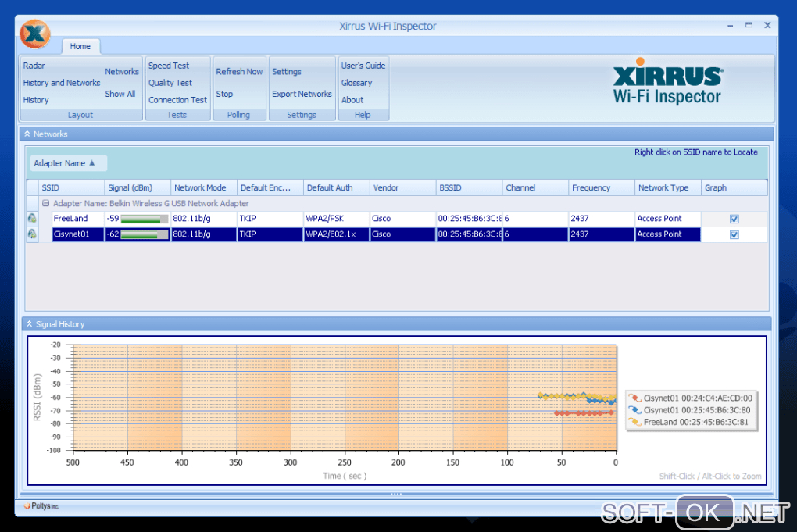Click Refresh Now
The image size is (797, 532).
click(239, 72)
